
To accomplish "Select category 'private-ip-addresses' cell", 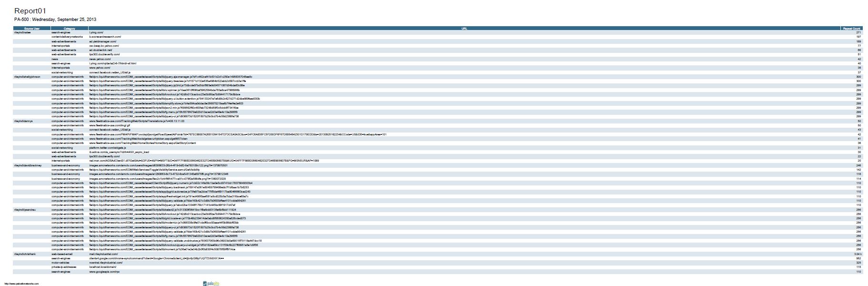I will [64, 267].
